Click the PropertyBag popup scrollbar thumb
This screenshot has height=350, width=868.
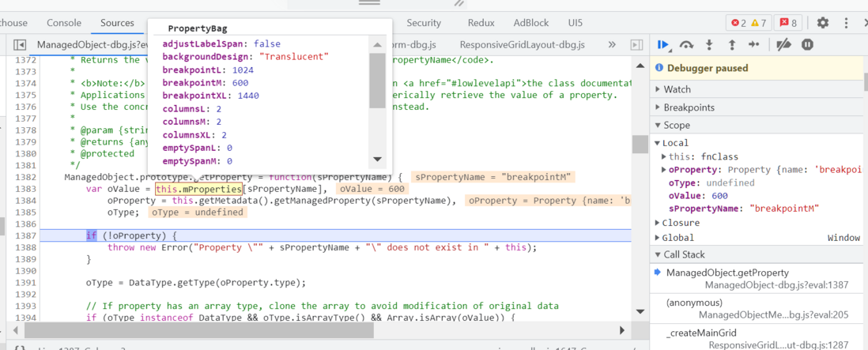376,81
